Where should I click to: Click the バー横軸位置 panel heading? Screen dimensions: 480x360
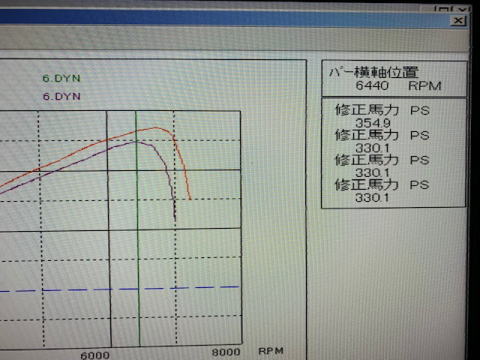373,72
